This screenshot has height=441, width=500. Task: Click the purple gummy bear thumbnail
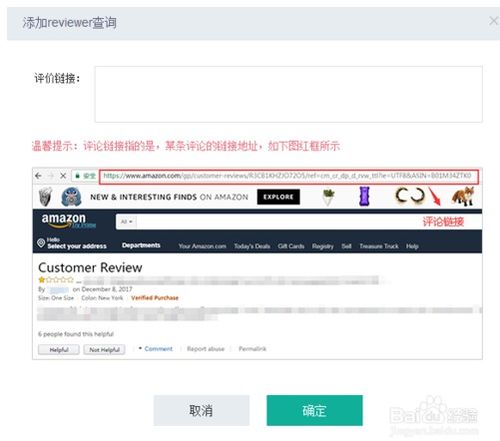[364, 196]
